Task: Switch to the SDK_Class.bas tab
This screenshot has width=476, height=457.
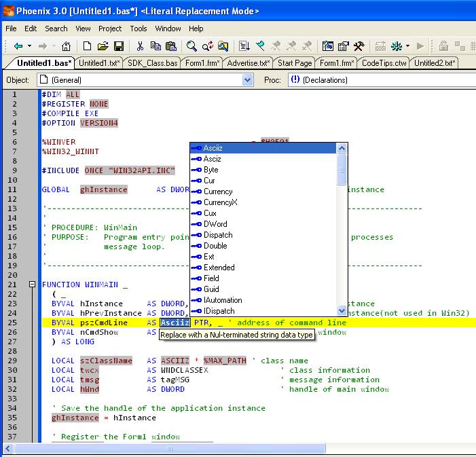Action: click(152, 63)
